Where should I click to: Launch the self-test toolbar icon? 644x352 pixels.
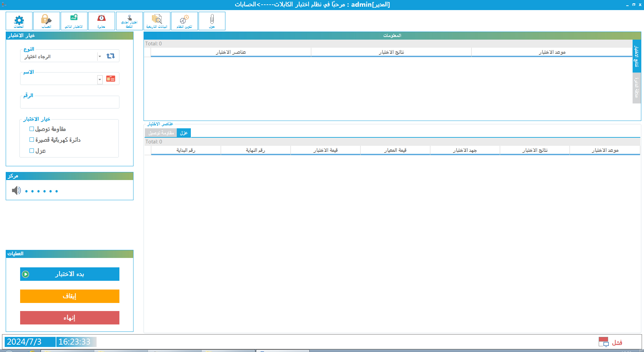(x=74, y=21)
